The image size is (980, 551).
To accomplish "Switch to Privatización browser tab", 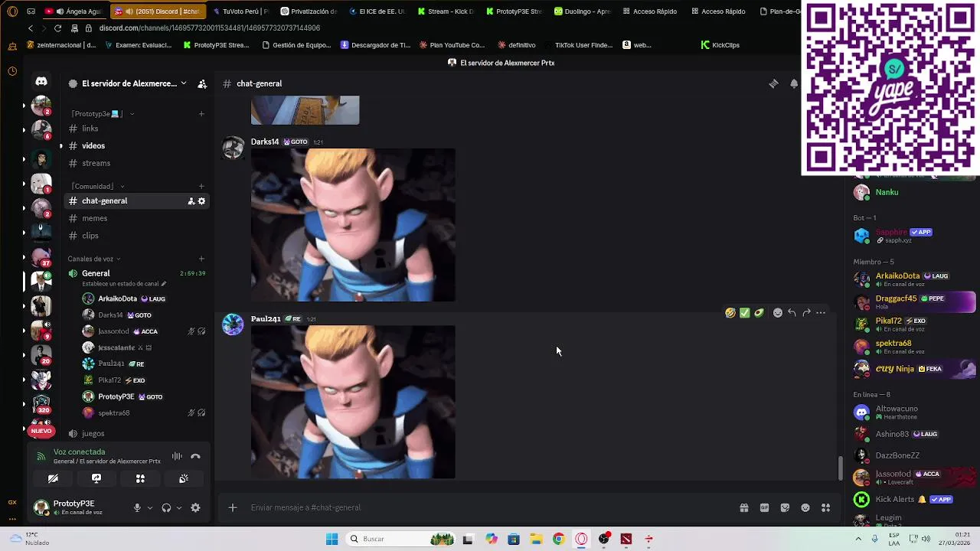I will pos(309,11).
